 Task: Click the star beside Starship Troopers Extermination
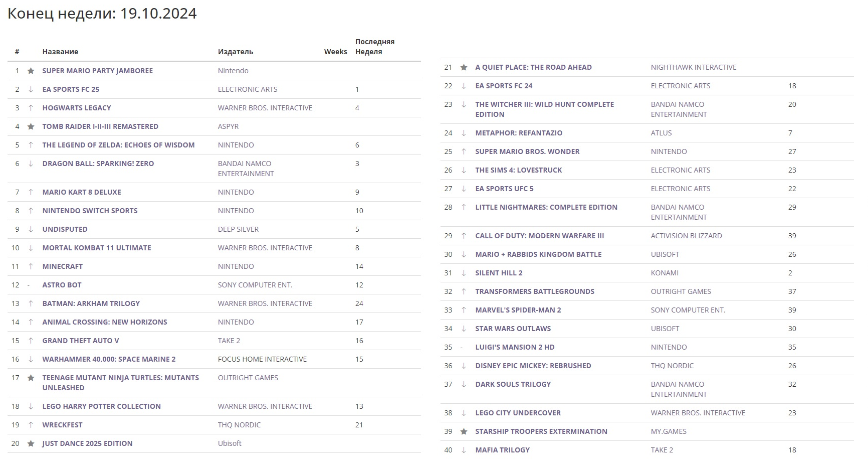(x=464, y=431)
